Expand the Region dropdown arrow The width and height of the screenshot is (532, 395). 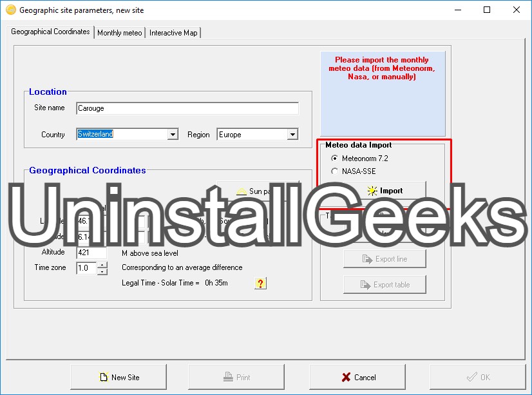pyautogui.click(x=292, y=135)
